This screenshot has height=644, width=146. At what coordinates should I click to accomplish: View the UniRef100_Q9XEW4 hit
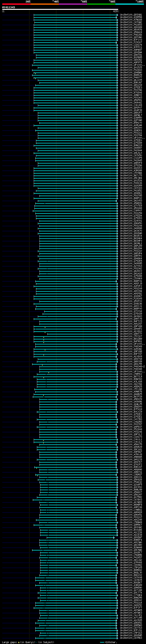click(x=131, y=53)
